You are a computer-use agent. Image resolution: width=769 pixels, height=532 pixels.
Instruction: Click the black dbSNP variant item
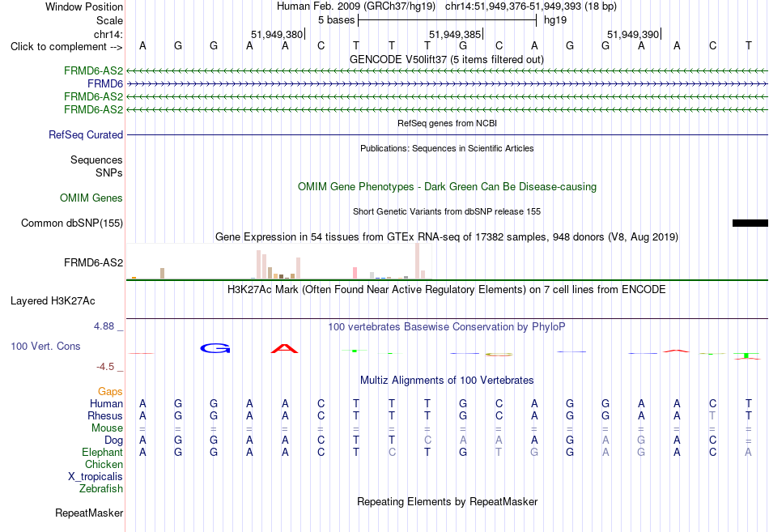click(x=750, y=223)
